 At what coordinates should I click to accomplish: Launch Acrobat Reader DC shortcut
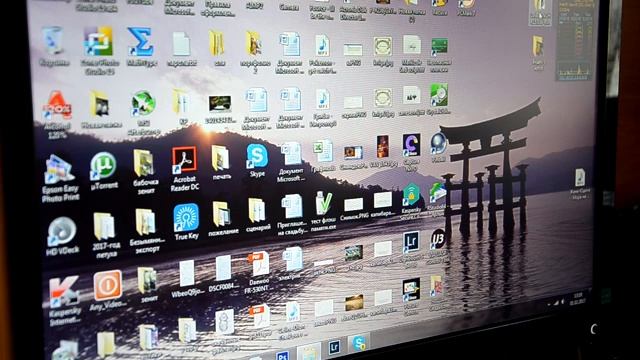[184, 159]
